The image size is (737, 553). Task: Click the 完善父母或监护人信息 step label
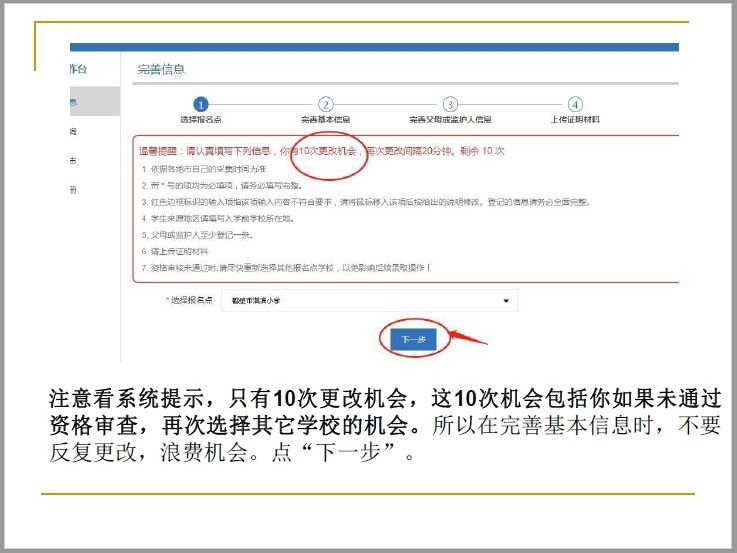click(450, 119)
